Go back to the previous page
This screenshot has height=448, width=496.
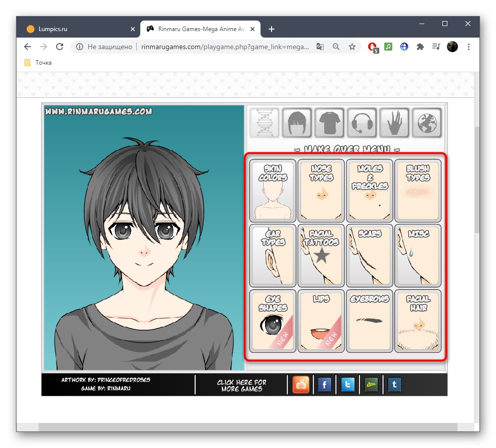pos(28,47)
